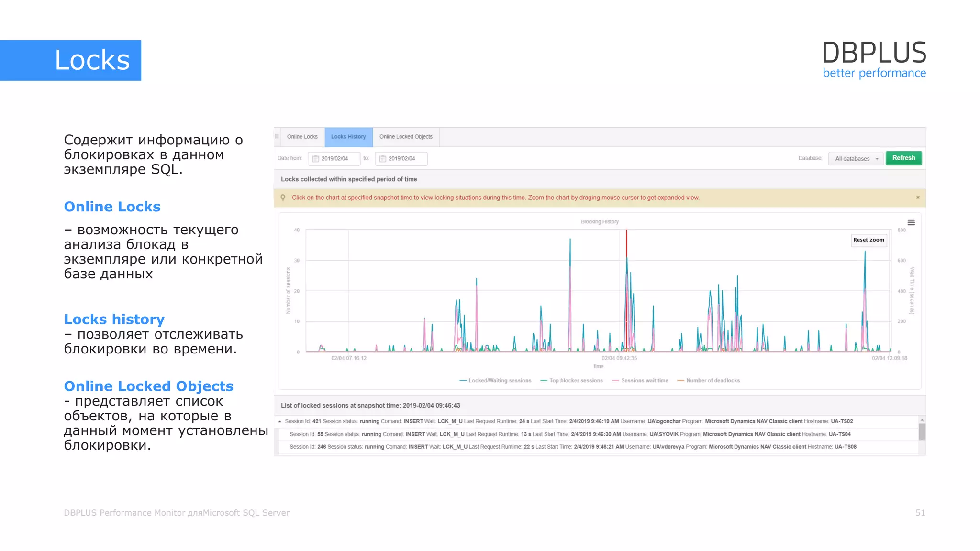Click the 02/04 12:09:18 time label

coord(889,358)
